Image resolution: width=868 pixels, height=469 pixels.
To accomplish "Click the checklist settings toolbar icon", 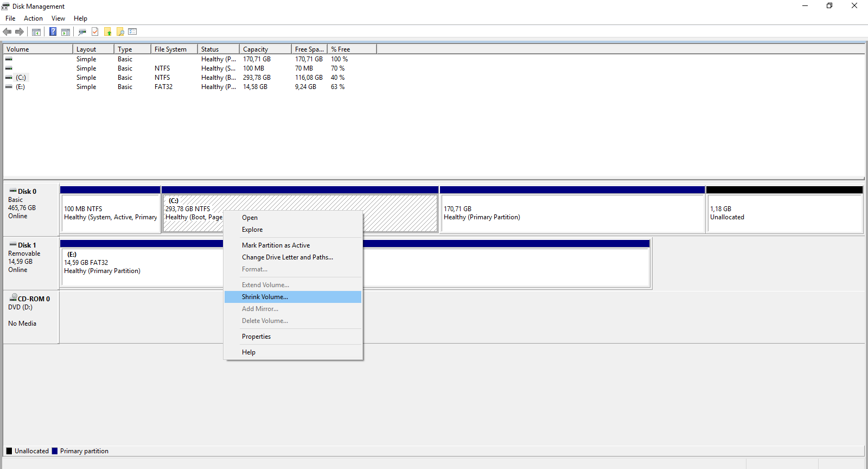I will click(x=133, y=32).
